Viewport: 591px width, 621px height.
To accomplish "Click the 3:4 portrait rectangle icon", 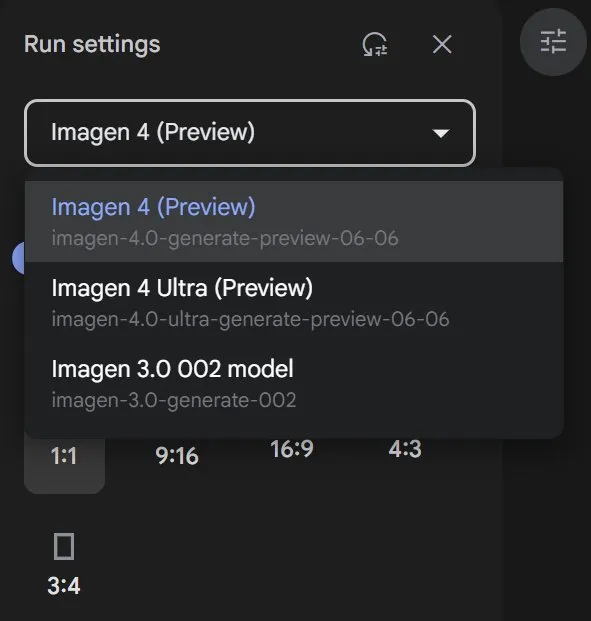I will [x=64, y=547].
